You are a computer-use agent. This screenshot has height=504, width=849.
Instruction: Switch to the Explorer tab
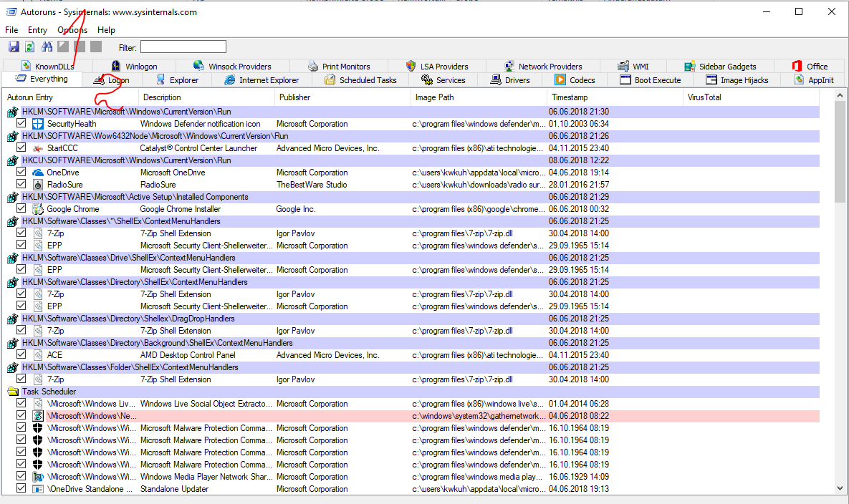tap(178, 80)
